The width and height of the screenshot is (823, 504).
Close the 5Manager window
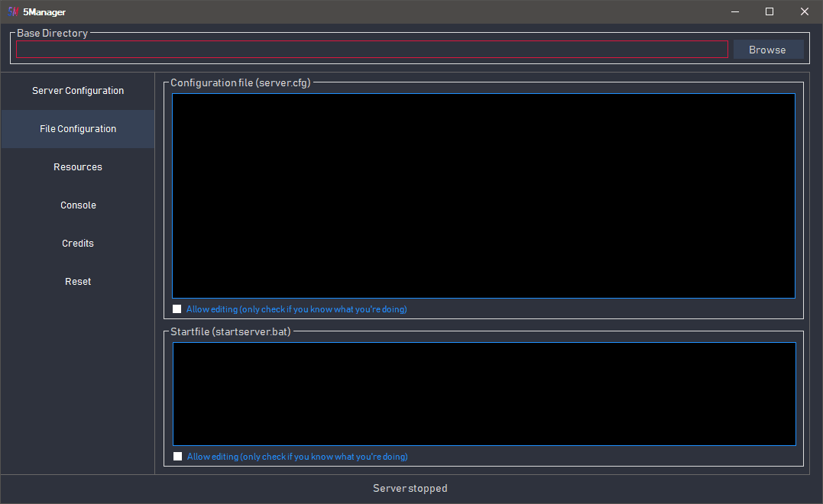805,11
